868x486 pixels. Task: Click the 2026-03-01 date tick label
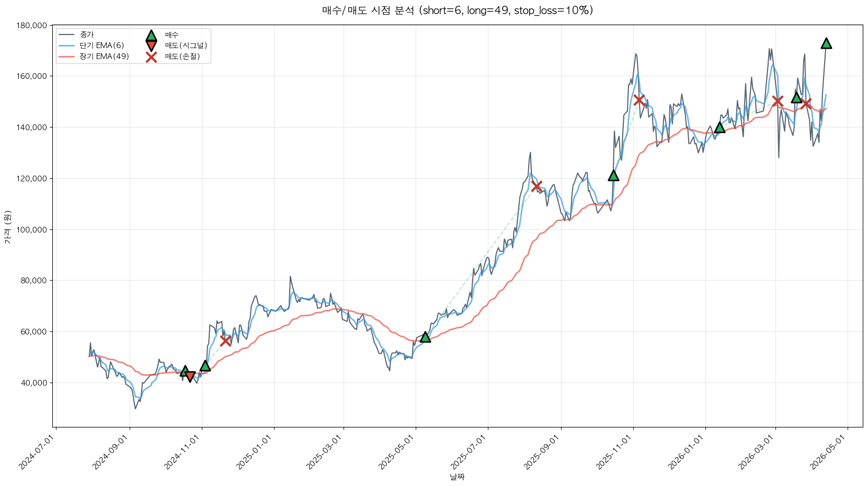tap(757, 453)
